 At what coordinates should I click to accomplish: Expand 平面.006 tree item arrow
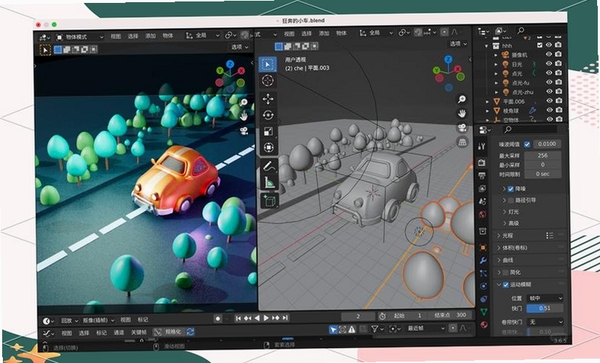(487, 102)
